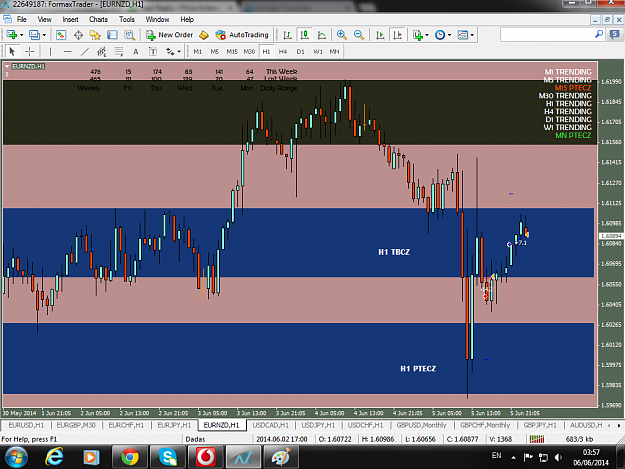Expand the New Chart dropdown arrow
This screenshot has width=625, height=469.
[21, 35]
